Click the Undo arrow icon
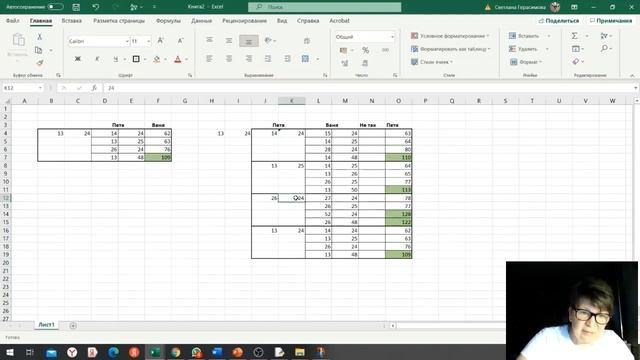The image size is (640, 360). pos(96,7)
